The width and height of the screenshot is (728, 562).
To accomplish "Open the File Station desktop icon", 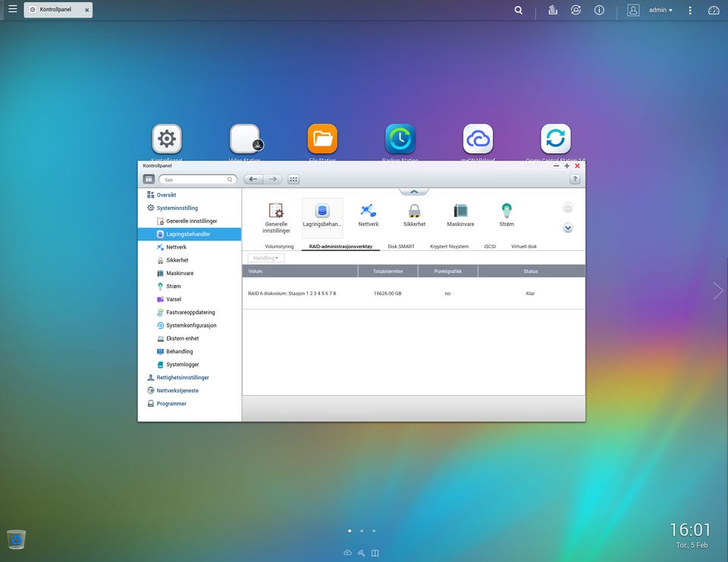I will click(x=322, y=140).
